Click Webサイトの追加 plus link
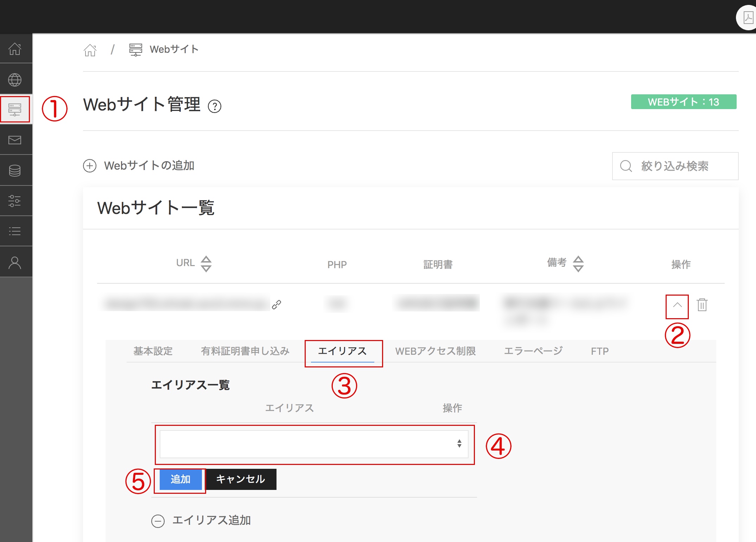Viewport: 756px width, 542px height. (139, 165)
